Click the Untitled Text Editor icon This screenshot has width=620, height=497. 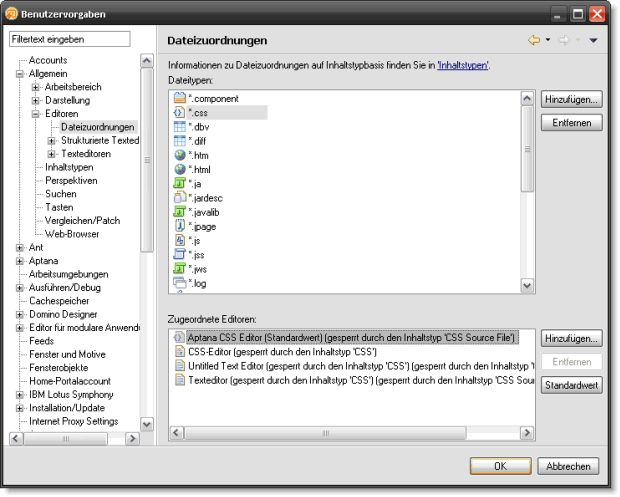coord(180,366)
